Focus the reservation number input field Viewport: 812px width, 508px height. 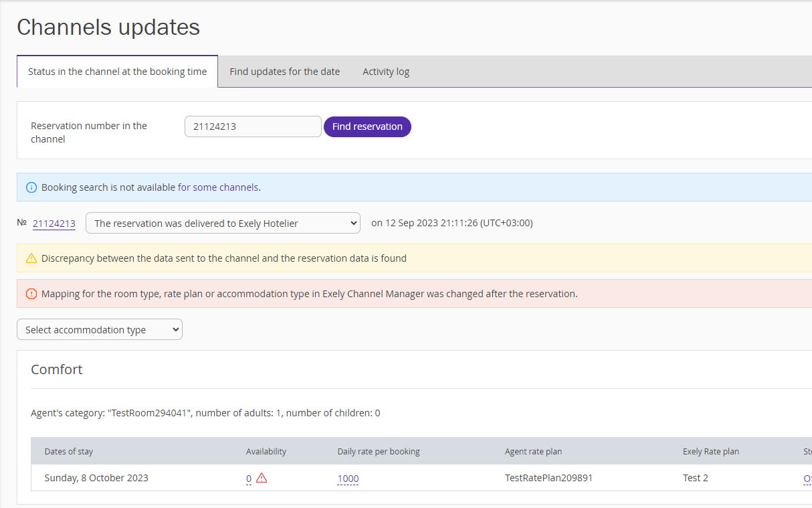coord(253,126)
